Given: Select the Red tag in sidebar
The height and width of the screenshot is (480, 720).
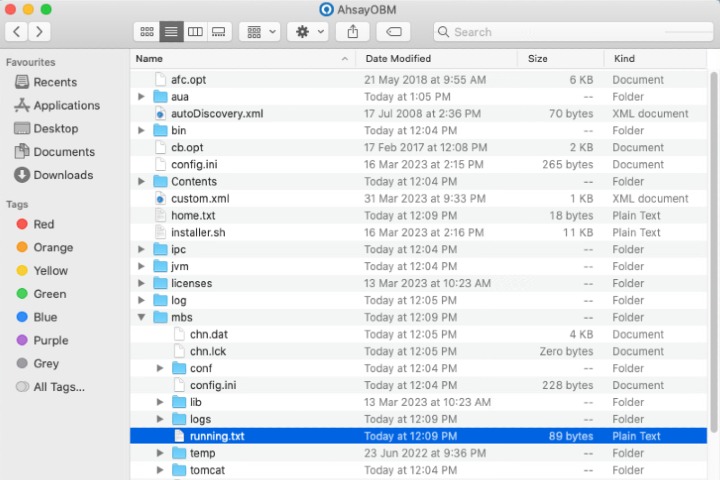Looking at the screenshot, I should pos(44,224).
